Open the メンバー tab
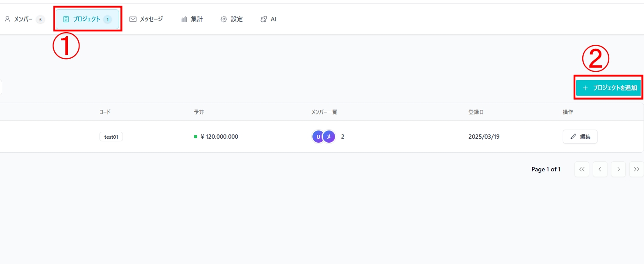The image size is (644, 264). pos(24,19)
